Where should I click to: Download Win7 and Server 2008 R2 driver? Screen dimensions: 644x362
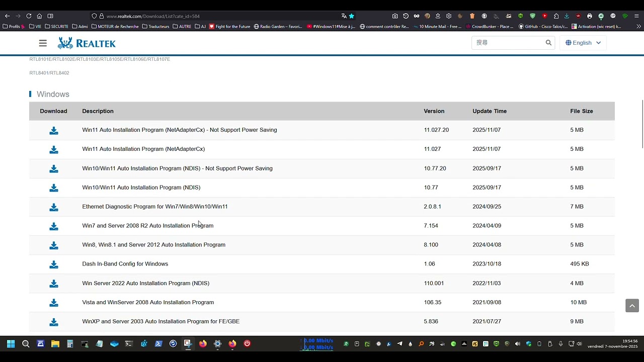coord(54,226)
